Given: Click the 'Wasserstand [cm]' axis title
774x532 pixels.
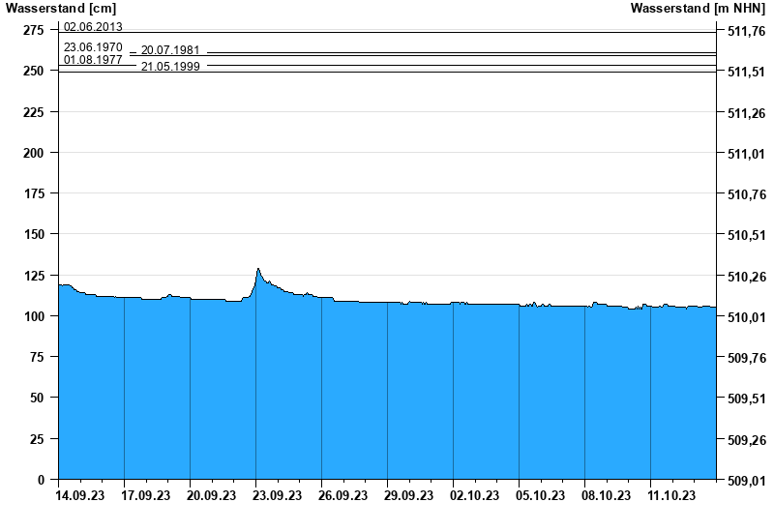Looking at the screenshot, I should coord(61,9).
